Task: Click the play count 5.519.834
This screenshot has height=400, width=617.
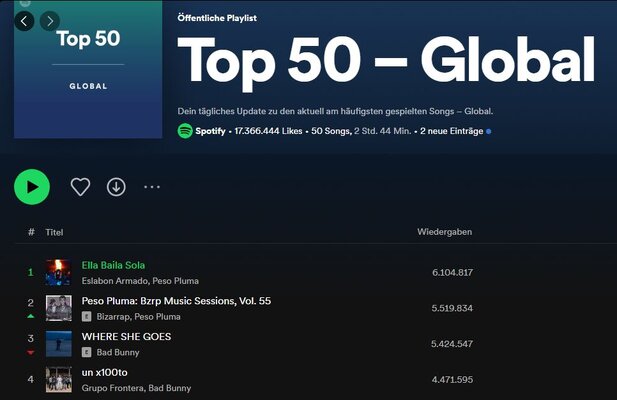Action: pos(452,308)
